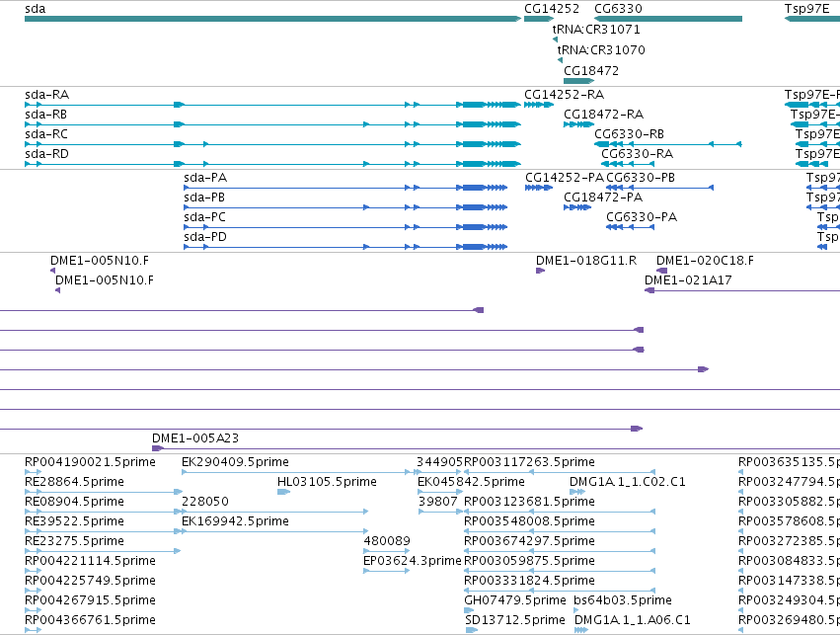840x635 pixels.
Task: Select protein CG6330-PA
Action: pos(631,227)
